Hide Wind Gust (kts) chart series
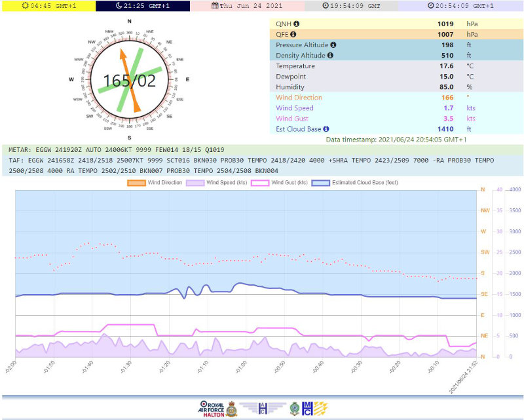The width and height of the screenshot is (524, 420). (x=280, y=183)
